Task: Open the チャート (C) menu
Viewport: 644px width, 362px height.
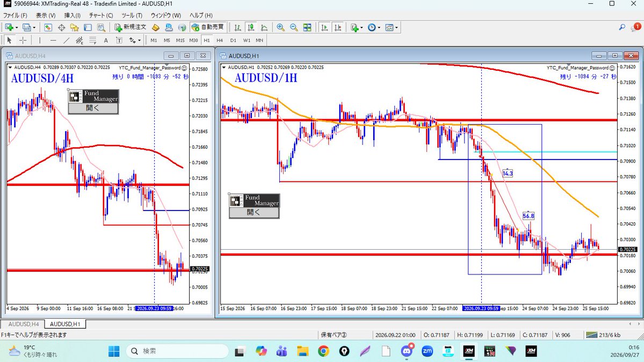Action: 101,15
